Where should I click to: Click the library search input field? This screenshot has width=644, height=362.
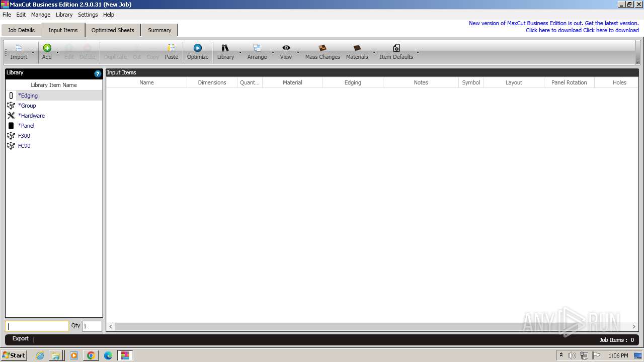[x=37, y=326]
